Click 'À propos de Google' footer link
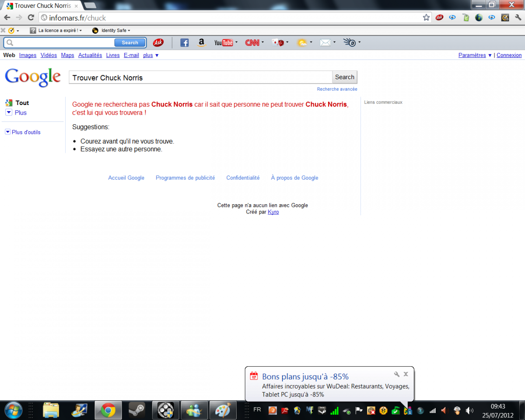The height and width of the screenshot is (420, 525). coord(294,178)
